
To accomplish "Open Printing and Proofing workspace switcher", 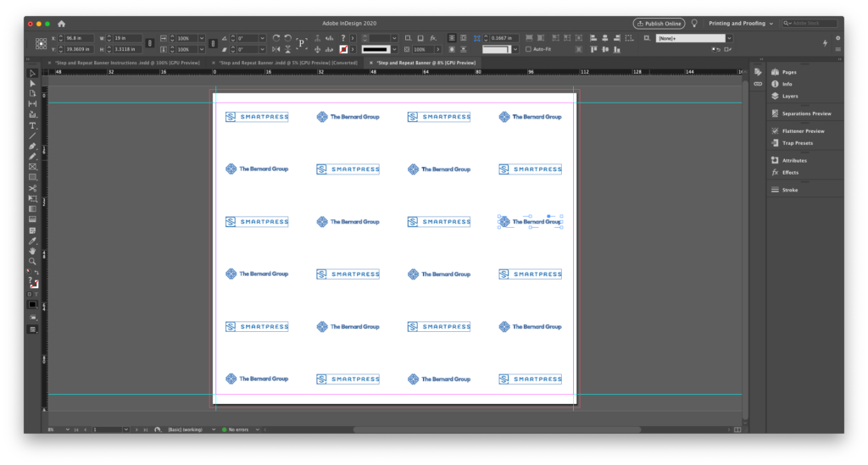I will [741, 23].
